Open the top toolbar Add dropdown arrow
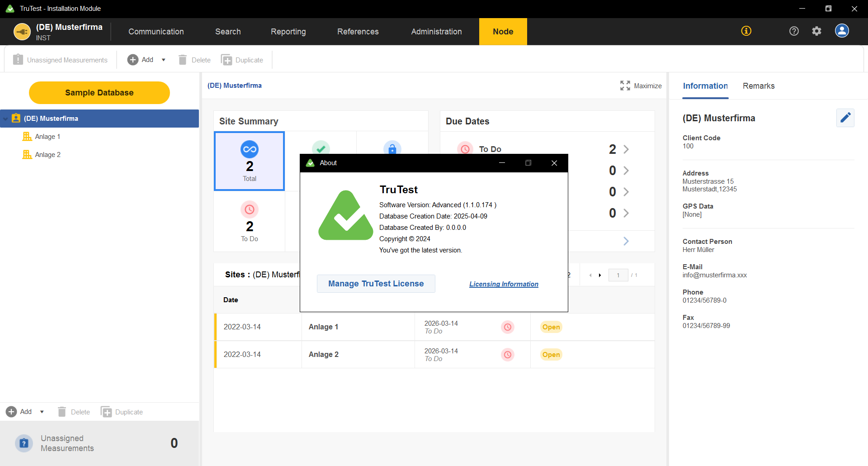 click(164, 60)
